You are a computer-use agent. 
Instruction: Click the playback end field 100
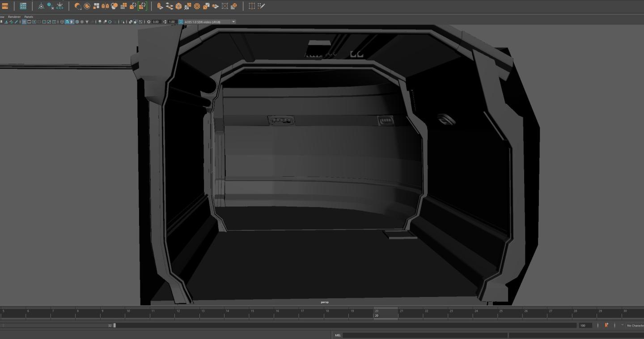[x=585, y=326]
